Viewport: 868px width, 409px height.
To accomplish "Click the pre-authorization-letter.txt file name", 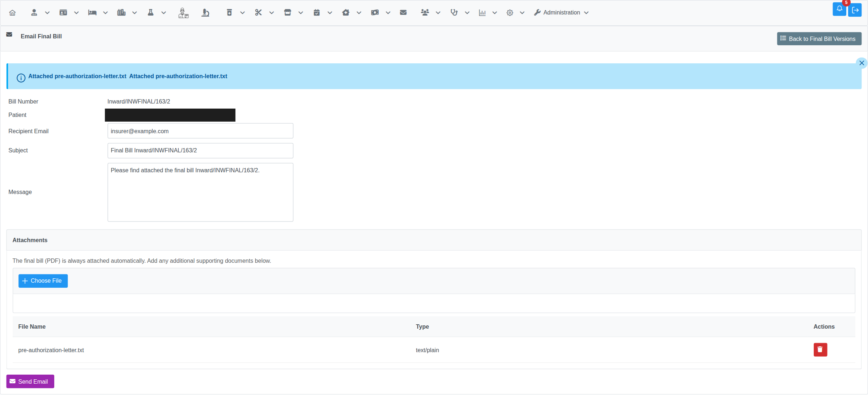I will (51, 350).
